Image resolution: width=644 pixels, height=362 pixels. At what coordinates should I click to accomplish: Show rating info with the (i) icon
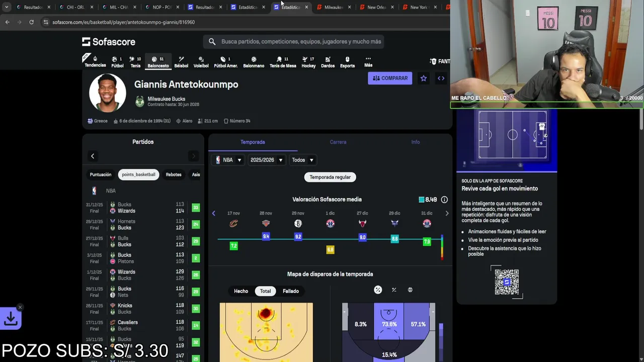coord(444,200)
